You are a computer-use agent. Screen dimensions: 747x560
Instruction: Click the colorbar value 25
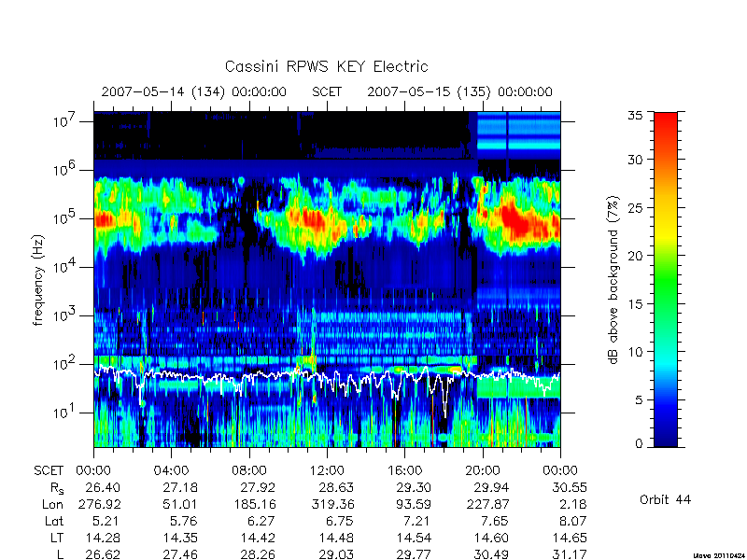[635, 207]
